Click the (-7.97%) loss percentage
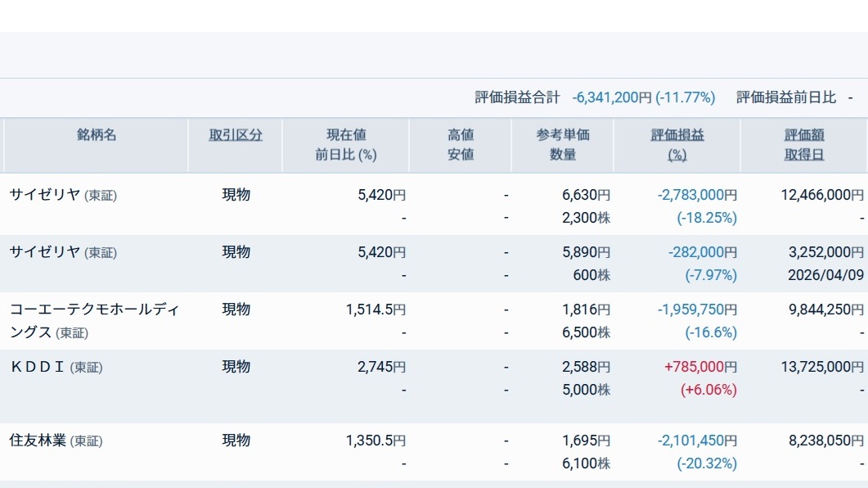This screenshot has width=868, height=488. [x=711, y=275]
